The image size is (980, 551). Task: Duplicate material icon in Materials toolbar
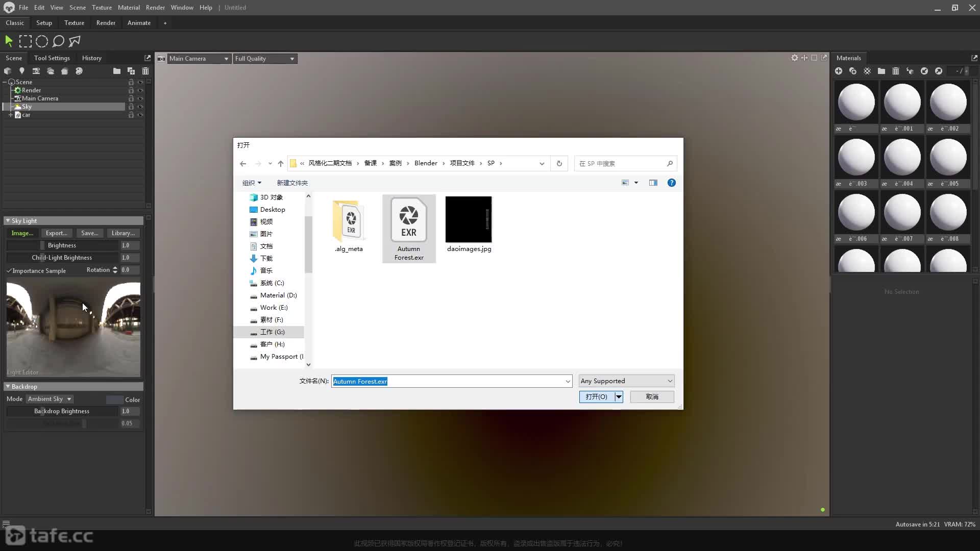pos(853,71)
